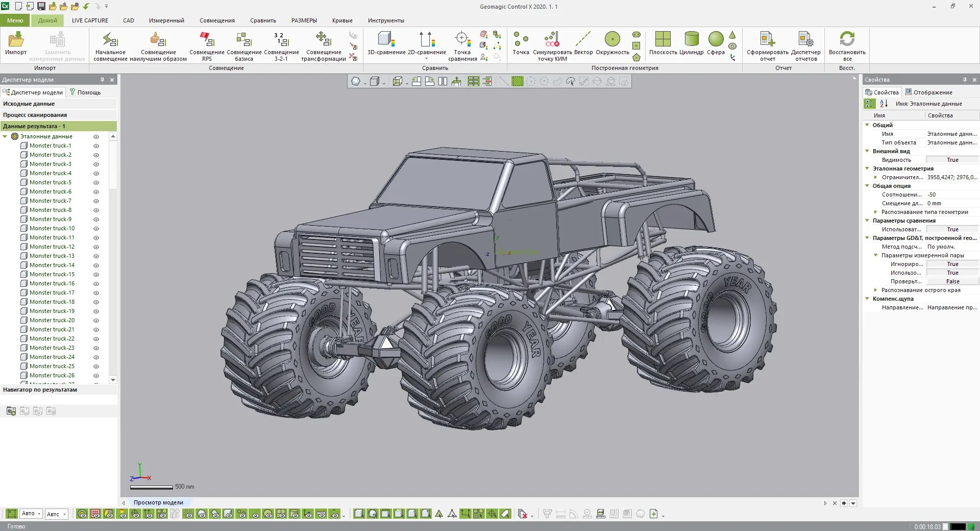Create a Вектор geometry
The width and height of the screenshot is (980, 531).
pyautogui.click(x=583, y=43)
